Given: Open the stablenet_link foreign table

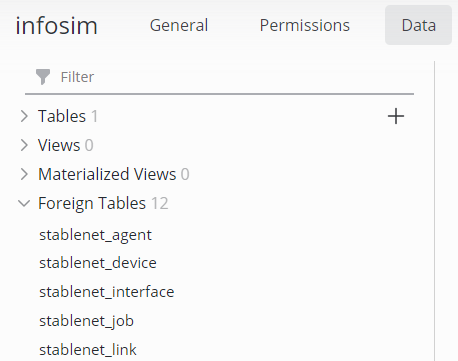Looking at the screenshot, I should click(88, 350).
